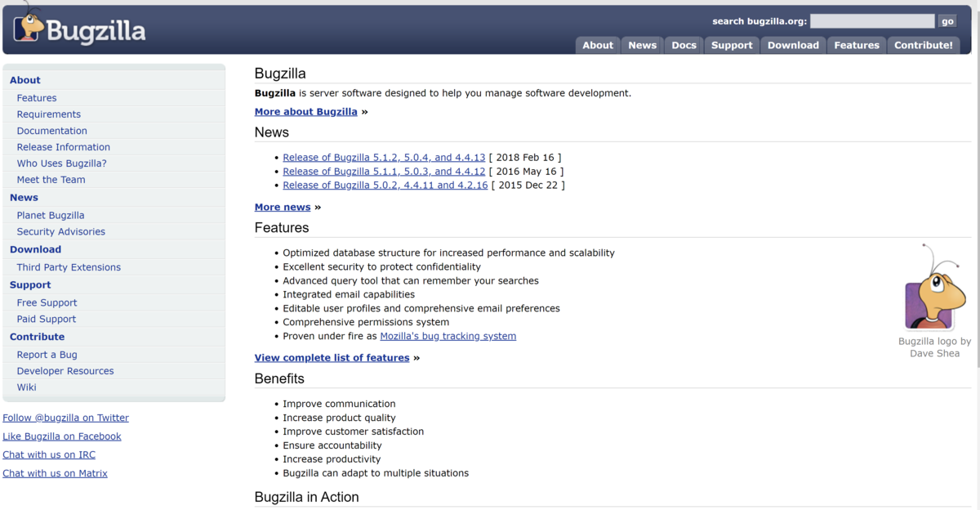Open Planet Bugzilla link
980x510 pixels.
click(x=51, y=216)
